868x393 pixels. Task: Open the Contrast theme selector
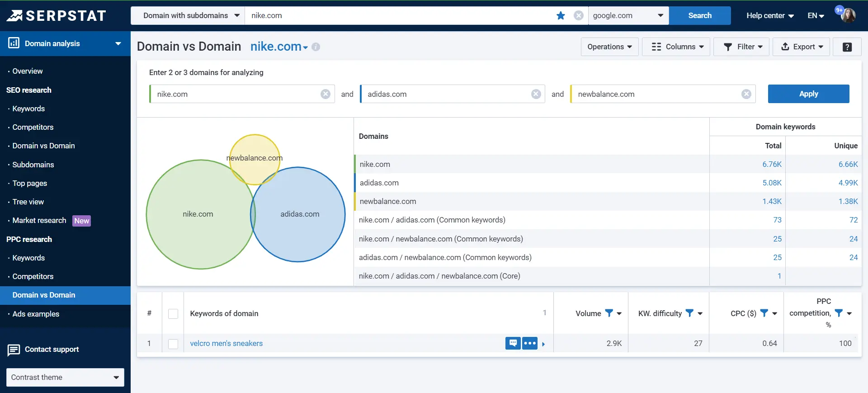65,377
